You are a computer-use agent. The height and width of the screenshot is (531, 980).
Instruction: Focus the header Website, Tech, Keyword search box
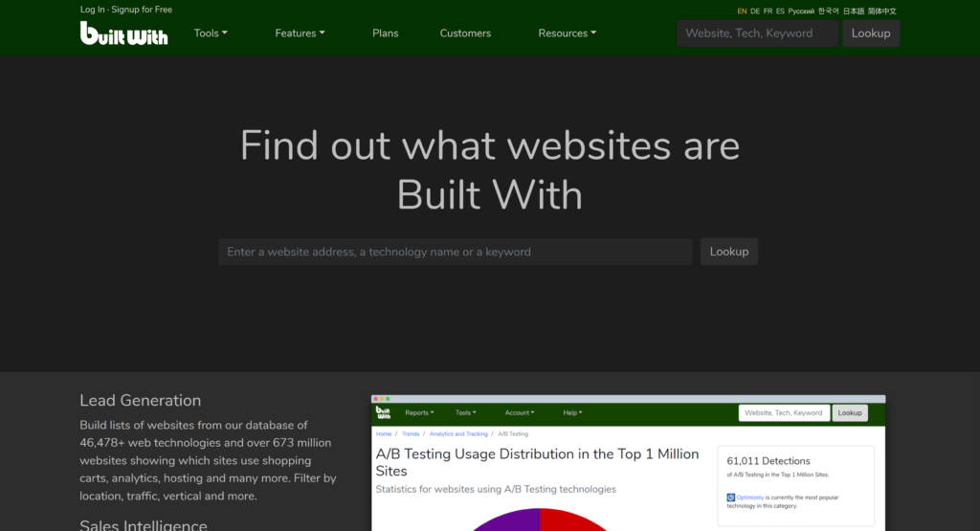tap(757, 33)
